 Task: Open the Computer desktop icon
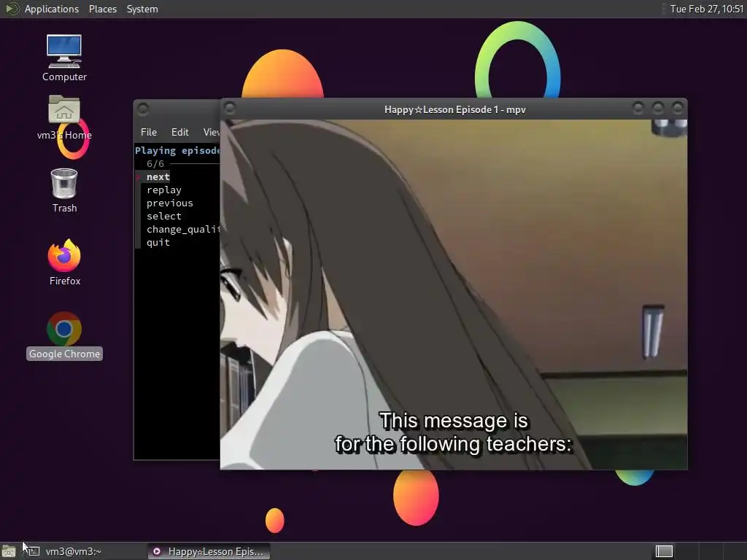(x=64, y=58)
